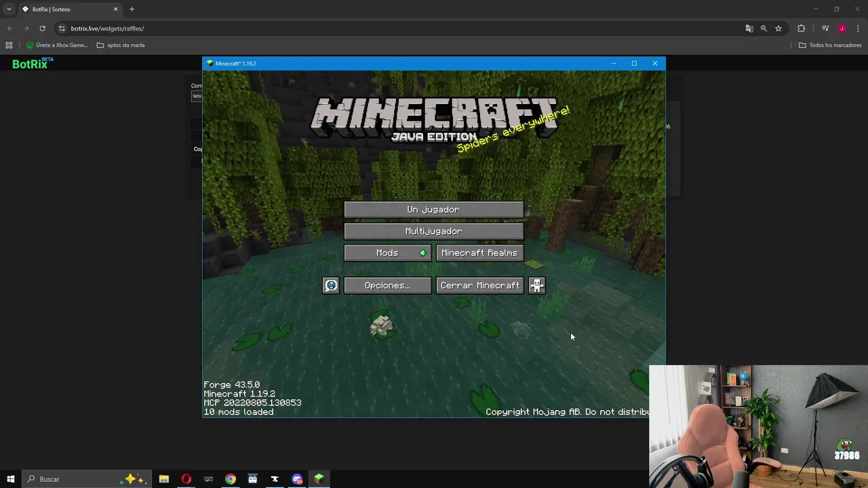Click Cerrar Minecraft to quit the game
Screen dimensions: 868x488
(x=479, y=285)
